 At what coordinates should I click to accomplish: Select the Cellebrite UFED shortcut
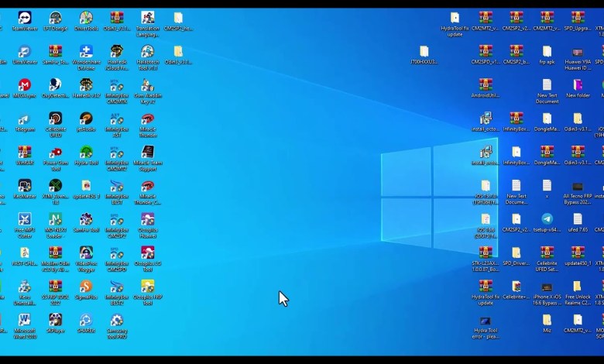pyautogui.click(x=55, y=119)
